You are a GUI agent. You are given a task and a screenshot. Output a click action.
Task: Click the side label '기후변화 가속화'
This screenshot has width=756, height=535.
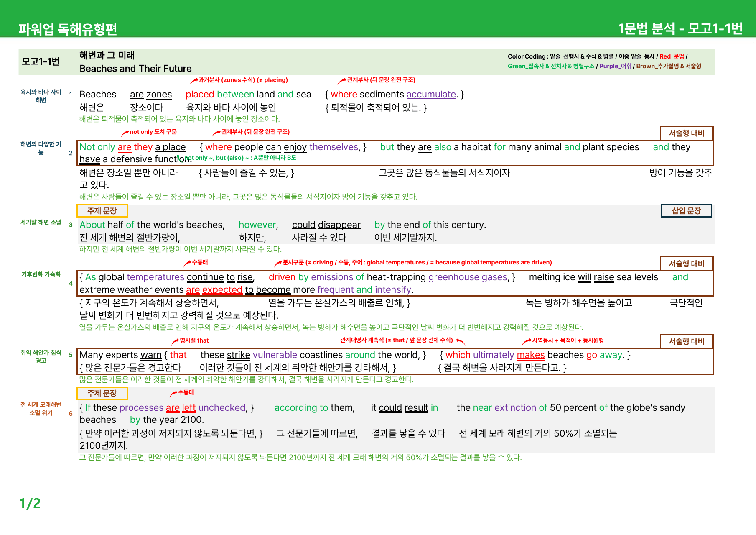pos(41,274)
